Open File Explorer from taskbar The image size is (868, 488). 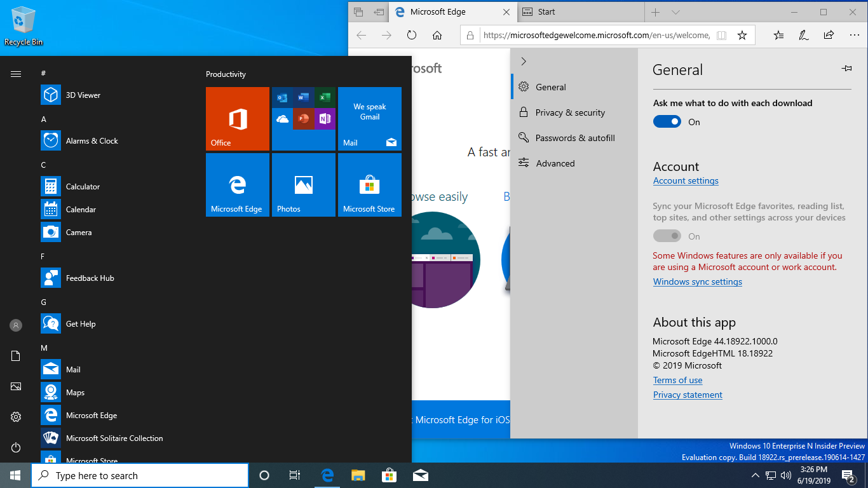click(x=358, y=475)
